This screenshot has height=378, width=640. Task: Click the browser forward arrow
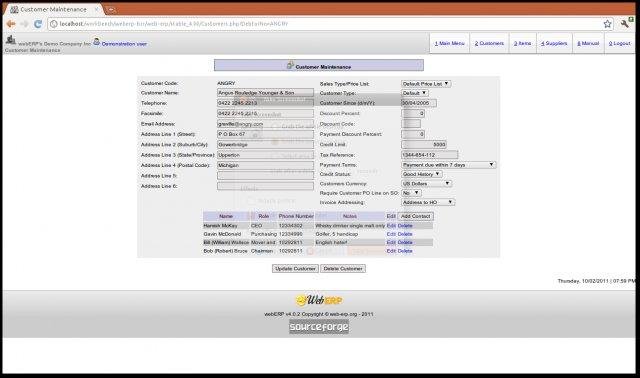pos(24,24)
